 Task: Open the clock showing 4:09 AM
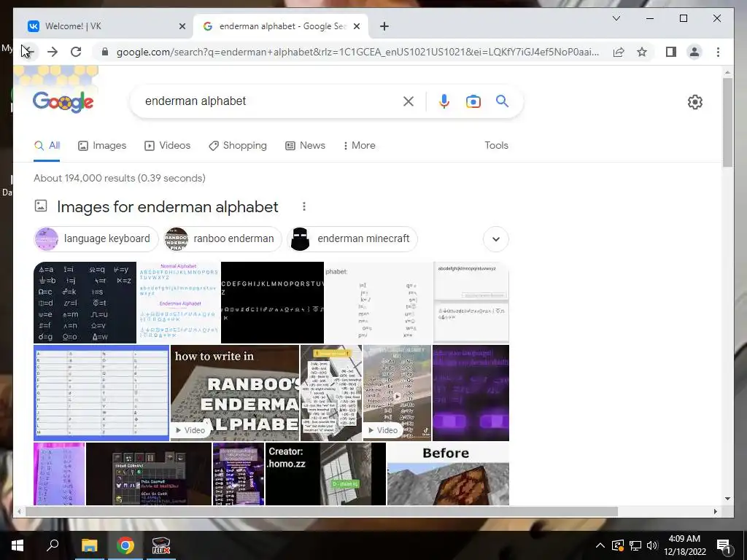[x=684, y=545]
